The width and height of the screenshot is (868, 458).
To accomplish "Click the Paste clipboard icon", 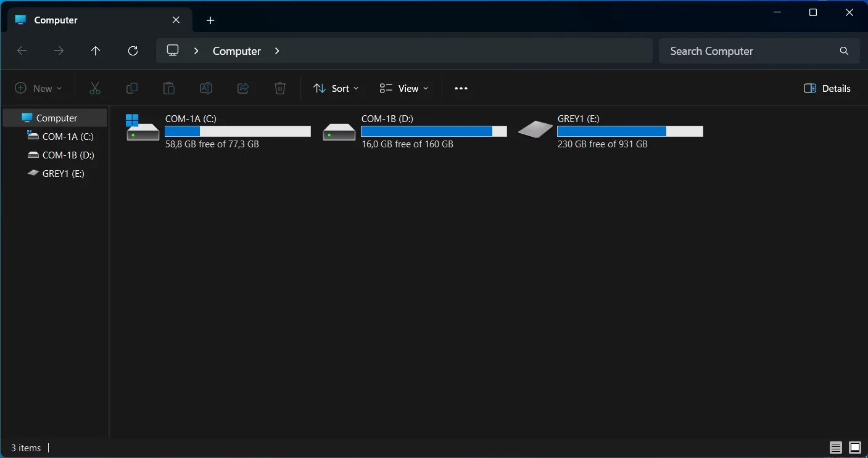I will [168, 88].
